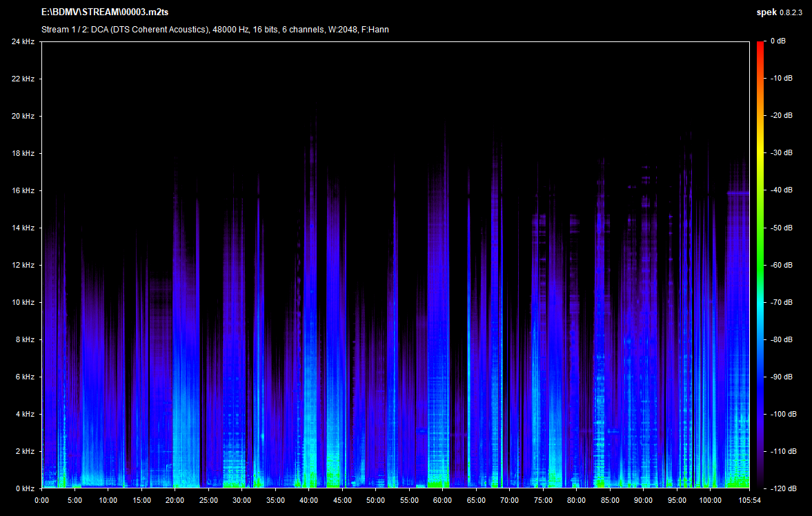The width and height of the screenshot is (812, 516).
Task: Click the 12 kHz frequency axis label
Action: coord(23,265)
